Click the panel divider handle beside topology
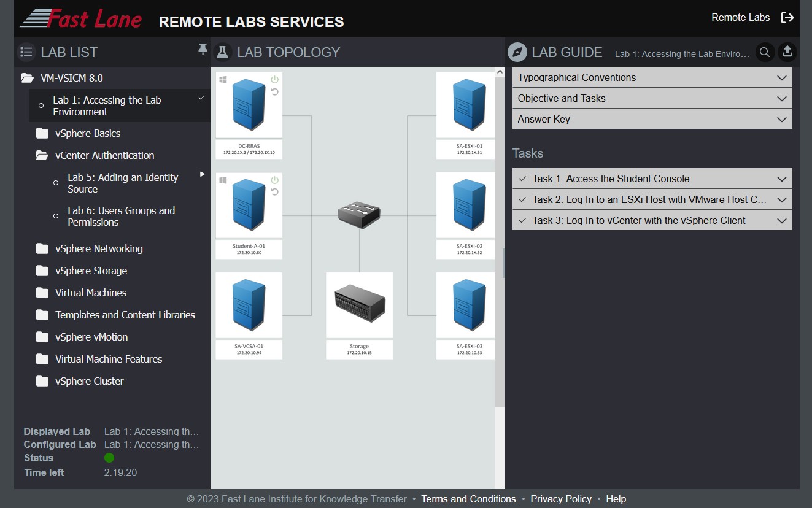 click(504, 263)
